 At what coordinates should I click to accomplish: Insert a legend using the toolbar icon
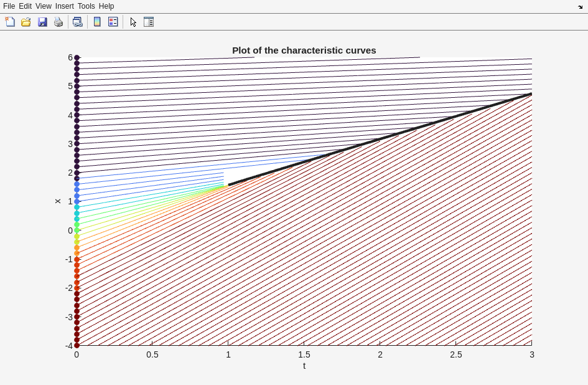pos(113,22)
